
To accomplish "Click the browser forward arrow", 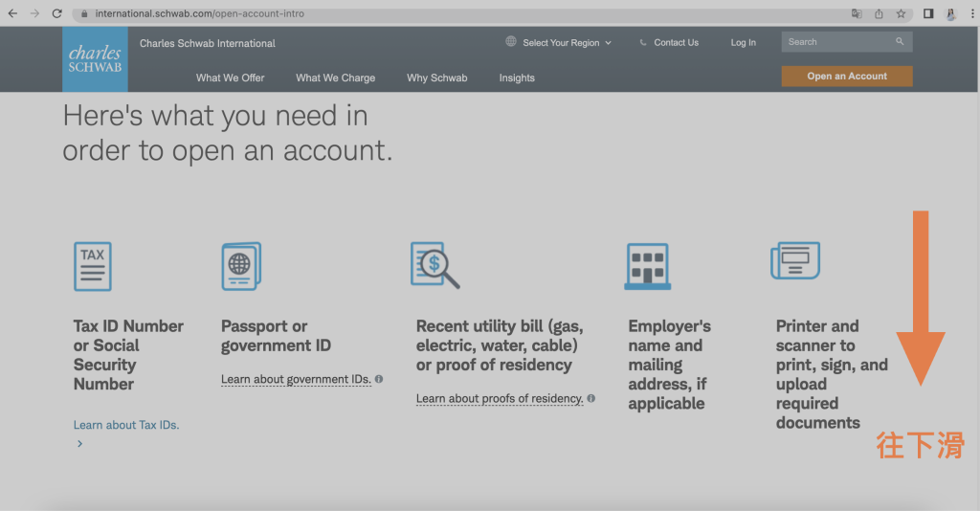I will pyautogui.click(x=35, y=13).
